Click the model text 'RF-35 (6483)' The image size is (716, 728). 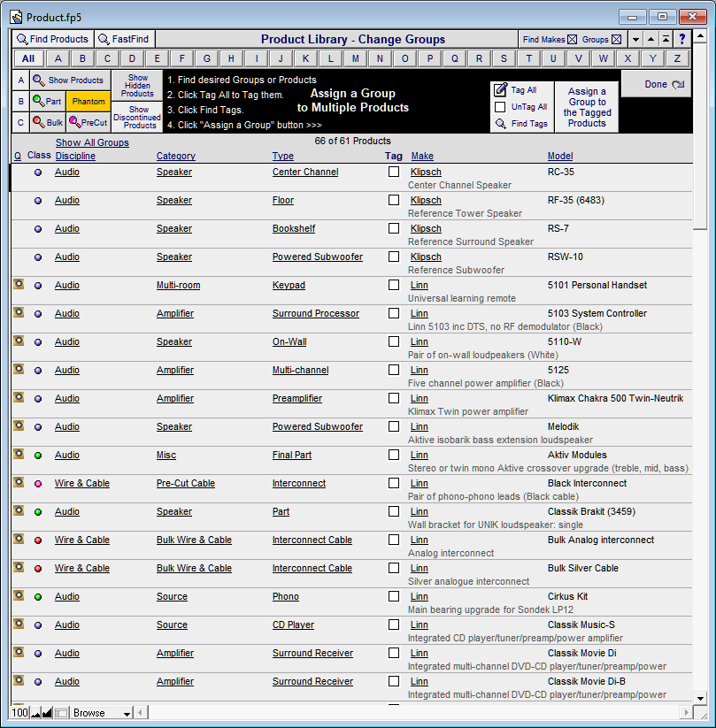[x=576, y=200]
